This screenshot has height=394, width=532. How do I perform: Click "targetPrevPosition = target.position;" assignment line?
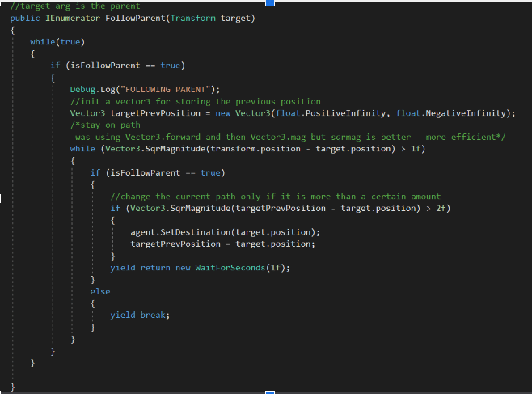click(x=223, y=244)
